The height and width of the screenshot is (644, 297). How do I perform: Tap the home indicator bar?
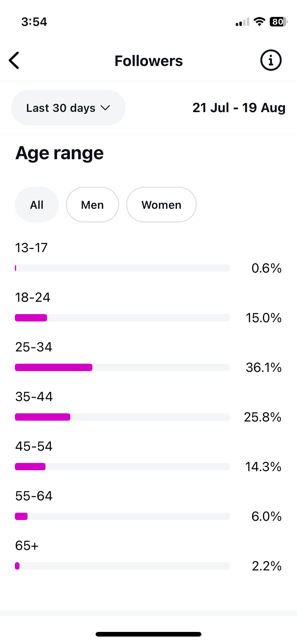(x=148, y=634)
